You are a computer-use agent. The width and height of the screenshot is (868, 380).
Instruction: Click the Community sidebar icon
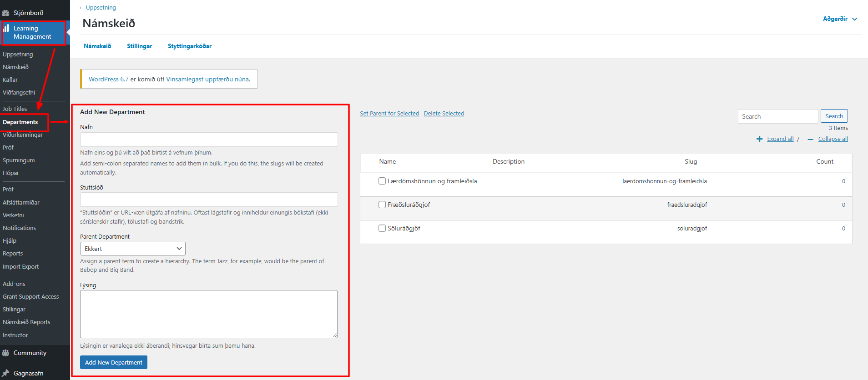pos(6,353)
